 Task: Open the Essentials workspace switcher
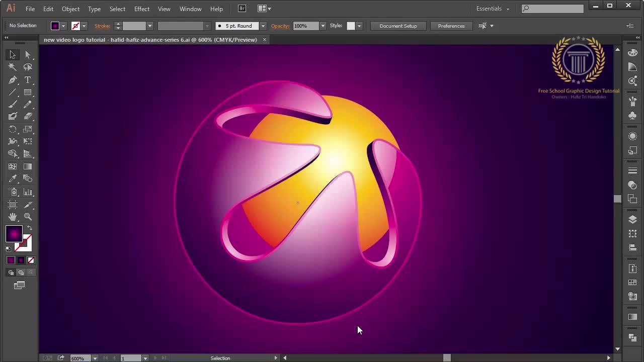[x=493, y=9]
